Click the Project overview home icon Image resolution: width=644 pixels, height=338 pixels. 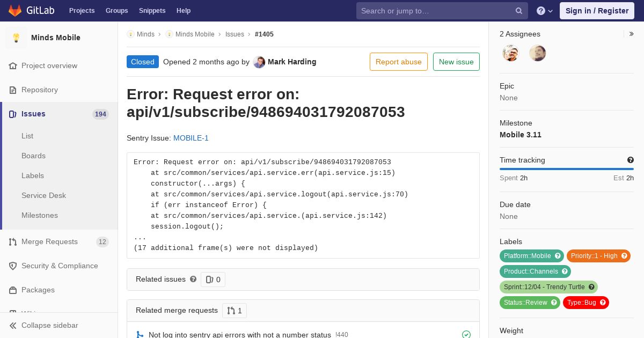pos(13,65)
